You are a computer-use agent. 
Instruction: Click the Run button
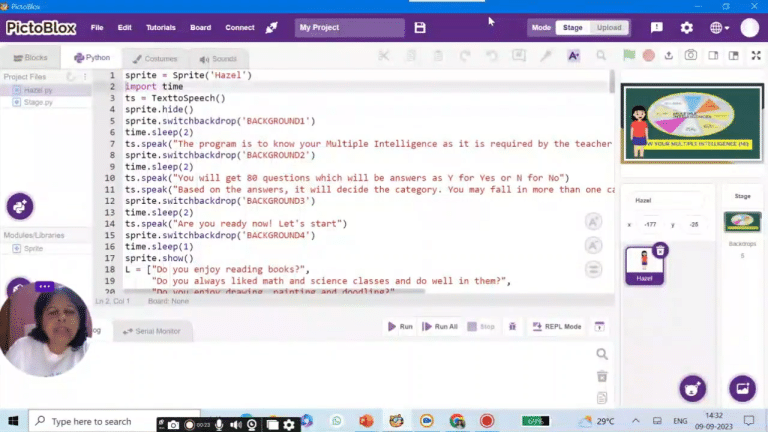(x=400, y=327)
